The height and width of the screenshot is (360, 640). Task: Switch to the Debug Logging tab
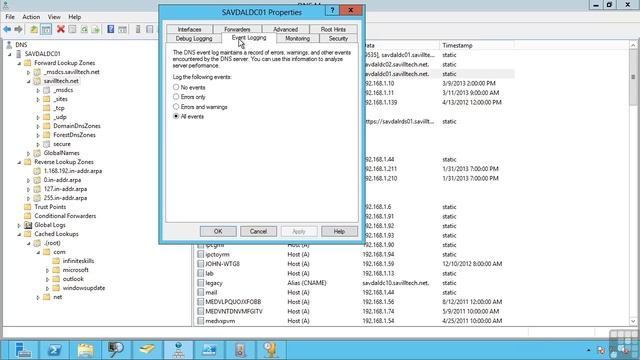point(194,38)
